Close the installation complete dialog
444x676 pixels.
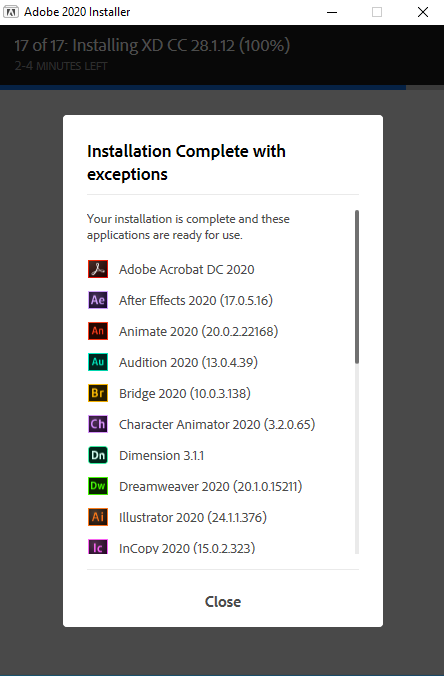point(223,601)
